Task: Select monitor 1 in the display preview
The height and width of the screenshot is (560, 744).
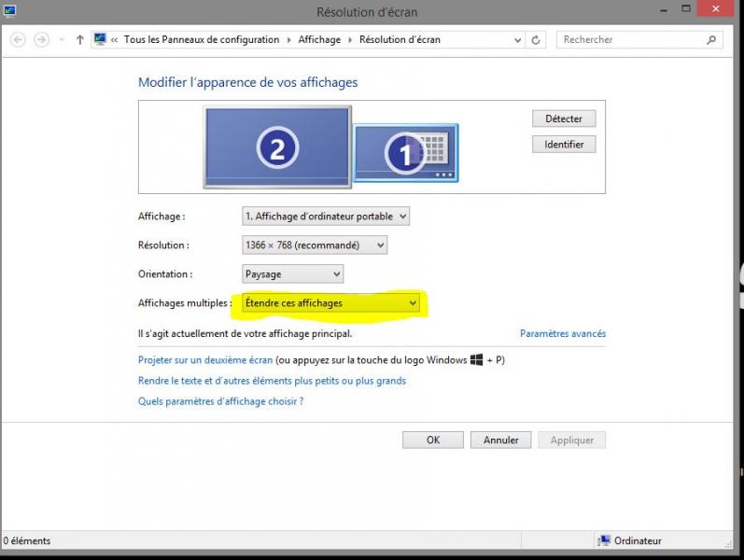Action: coord(406,153)
